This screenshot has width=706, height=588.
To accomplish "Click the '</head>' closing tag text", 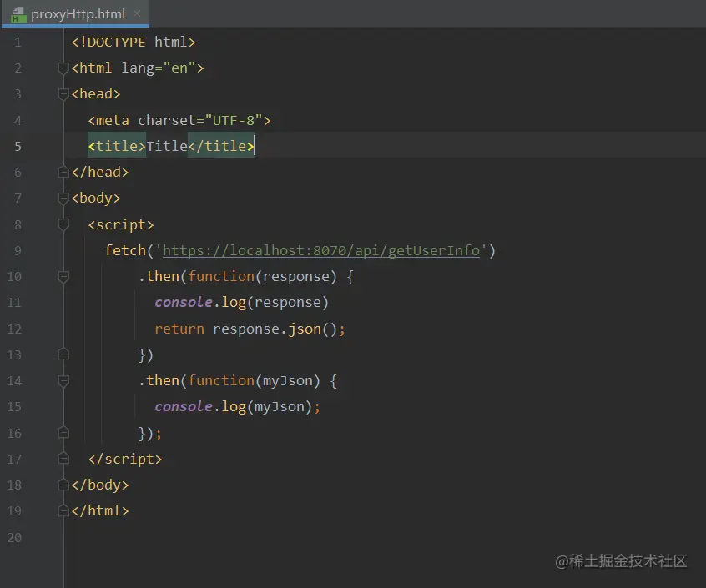I will tap(100, 172).
